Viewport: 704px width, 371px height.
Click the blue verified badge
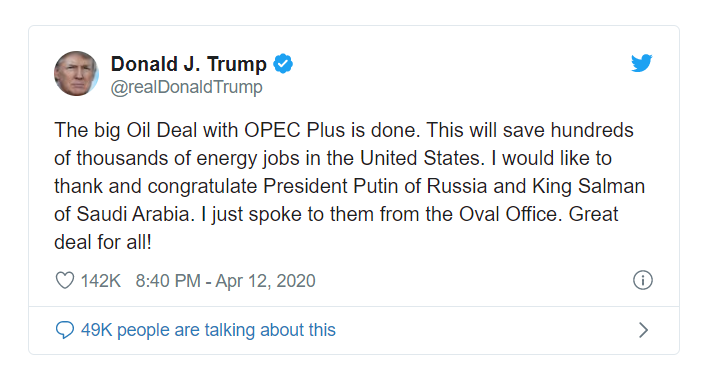(283, 64)
